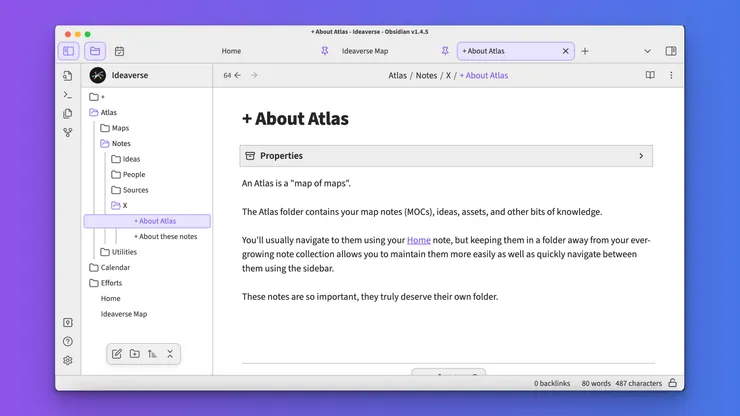Open the command palette terminal icon
740x416 pixels.
68,94
